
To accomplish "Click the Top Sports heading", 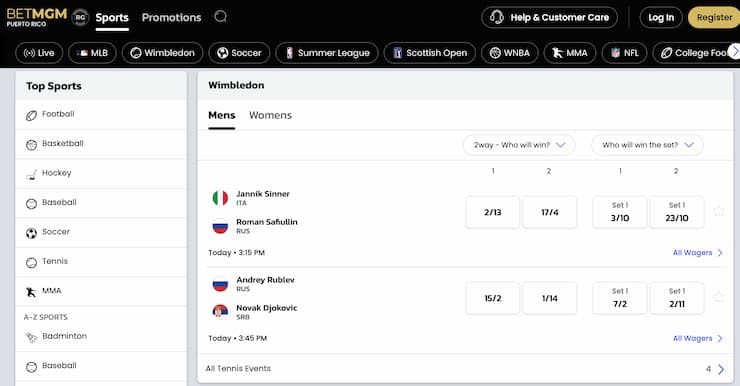I will [54, 86].
